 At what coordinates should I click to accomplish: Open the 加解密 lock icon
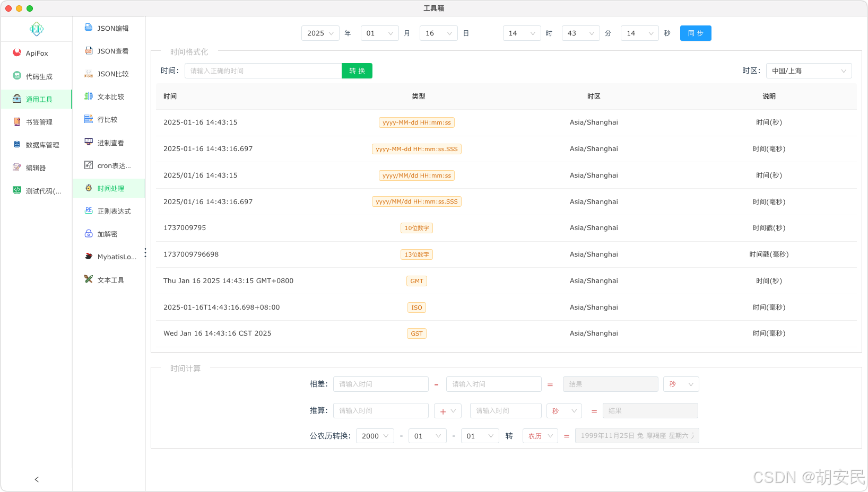pyautogui.click(x=89, y=233)
